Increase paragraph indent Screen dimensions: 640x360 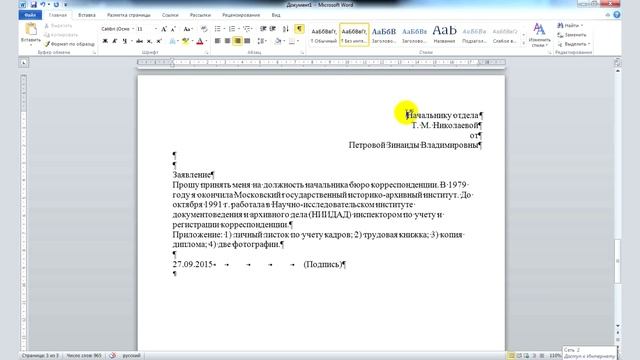point(273,29)
